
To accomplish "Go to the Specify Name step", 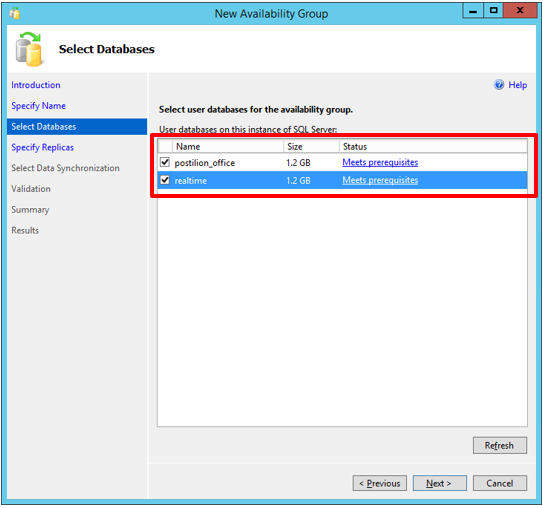I will coord(38,106).
